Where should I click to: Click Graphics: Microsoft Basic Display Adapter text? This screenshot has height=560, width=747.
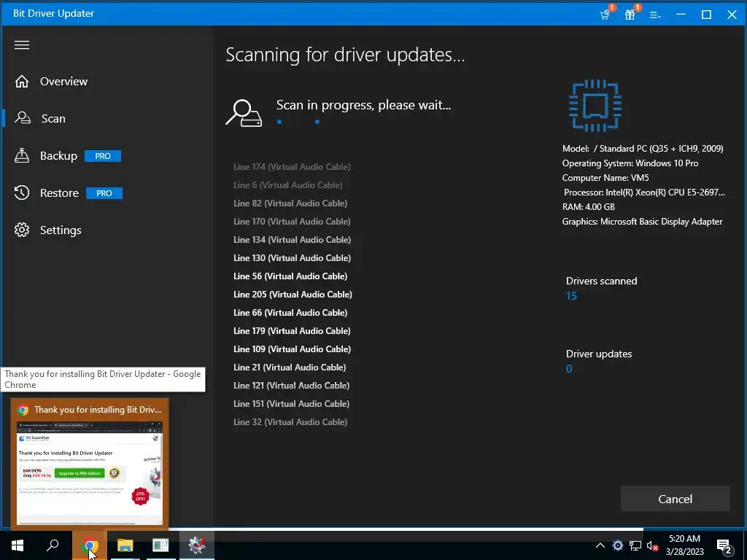[x=642, y=222]
